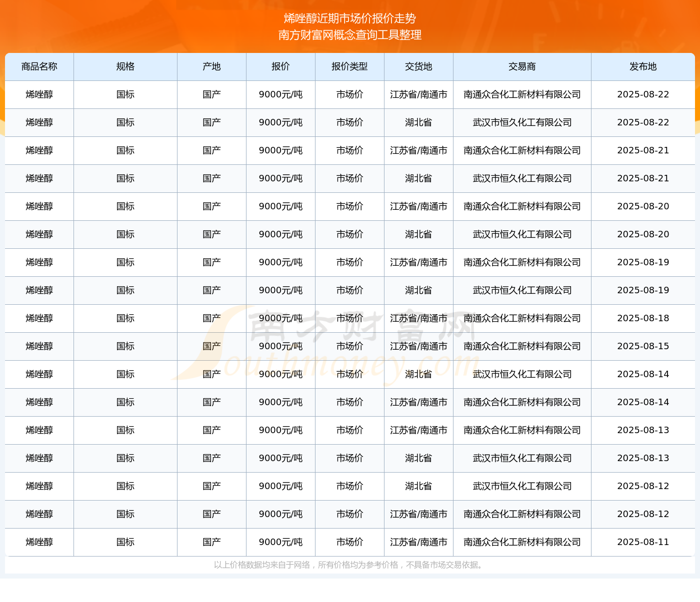The image size is (700, 602).
Task: Select the 发布地 column header
Action: [x=643, y=66]
